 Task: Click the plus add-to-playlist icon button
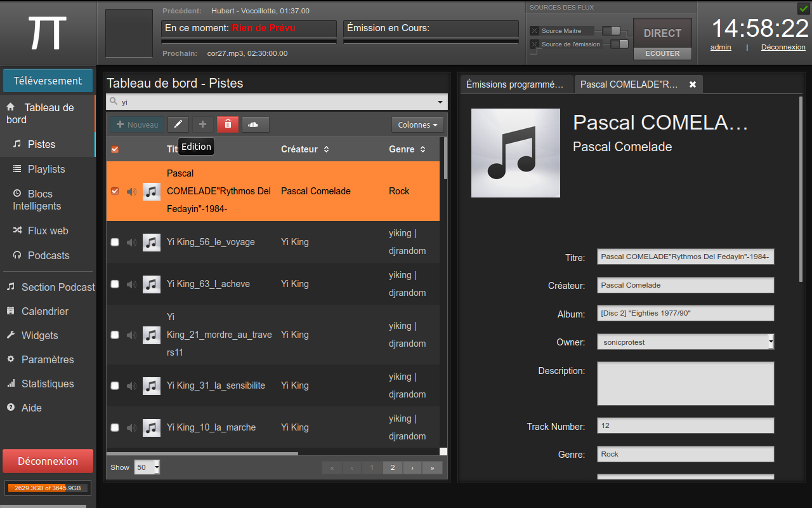(x=203, y=124)
